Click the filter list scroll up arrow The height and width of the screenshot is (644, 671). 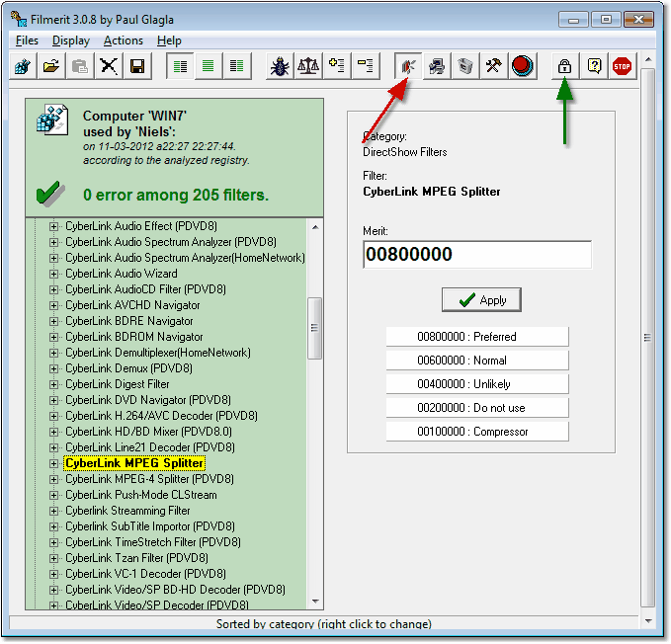315,227
